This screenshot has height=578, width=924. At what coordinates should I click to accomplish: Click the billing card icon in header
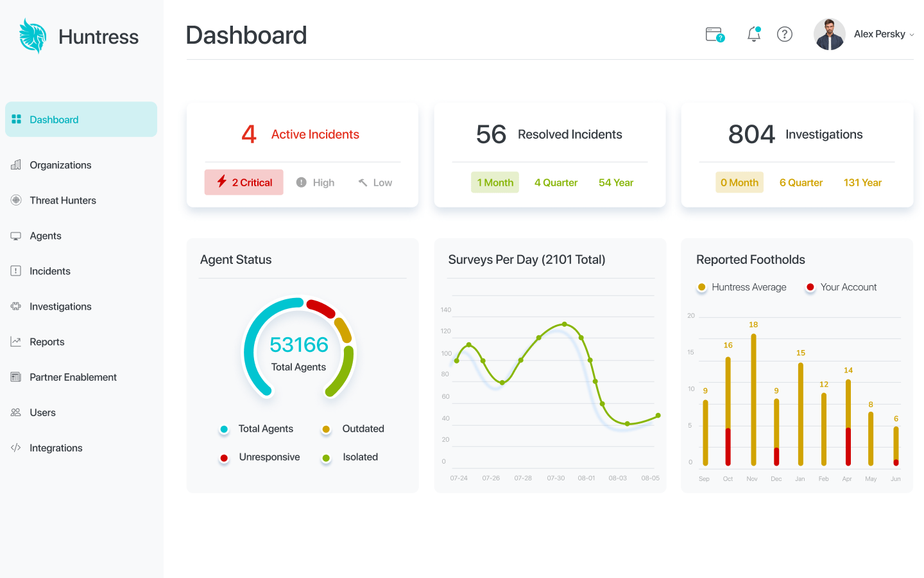pos(715,35)
